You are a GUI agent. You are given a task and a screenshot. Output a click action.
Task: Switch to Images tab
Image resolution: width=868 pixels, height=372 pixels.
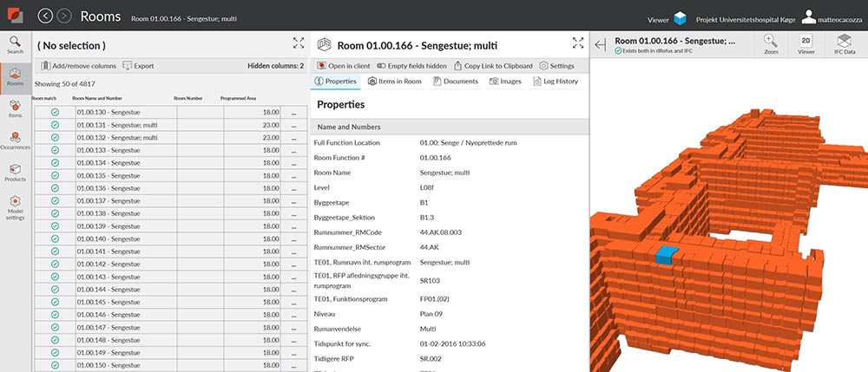[505, 82]
